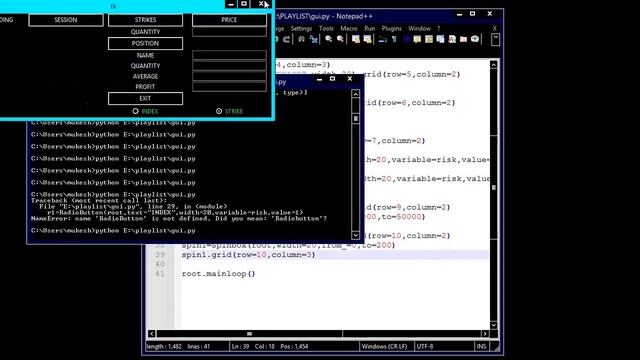Open the Window menu in Notepad++
Image resolution: width=640 pixels, height=360 pixels.
(x=419, y=29)
